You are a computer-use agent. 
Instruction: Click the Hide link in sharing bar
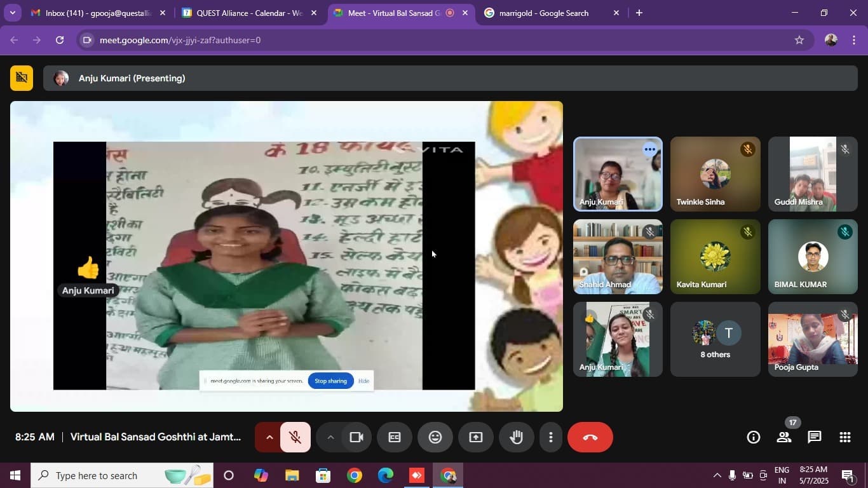point(363,381)
